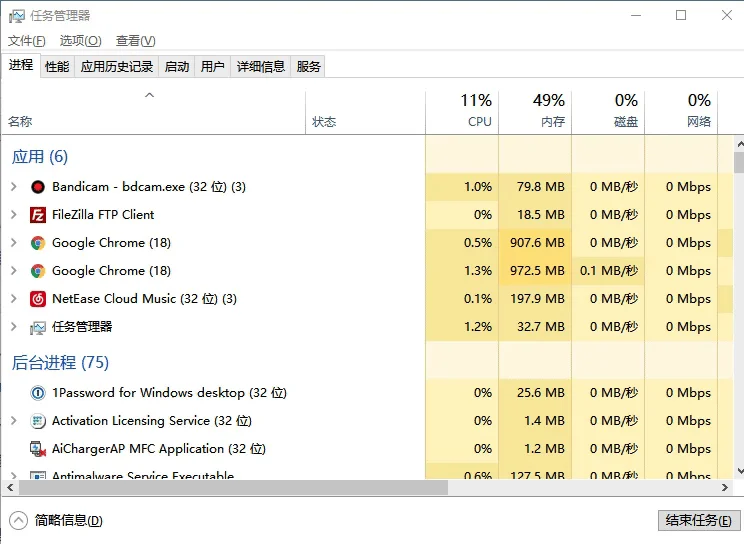The width and height of the screenshot is (744, 544).
Task: Click the FileZilla FTP Client icon
Action: pyautogui.click(x=38, y=215)
